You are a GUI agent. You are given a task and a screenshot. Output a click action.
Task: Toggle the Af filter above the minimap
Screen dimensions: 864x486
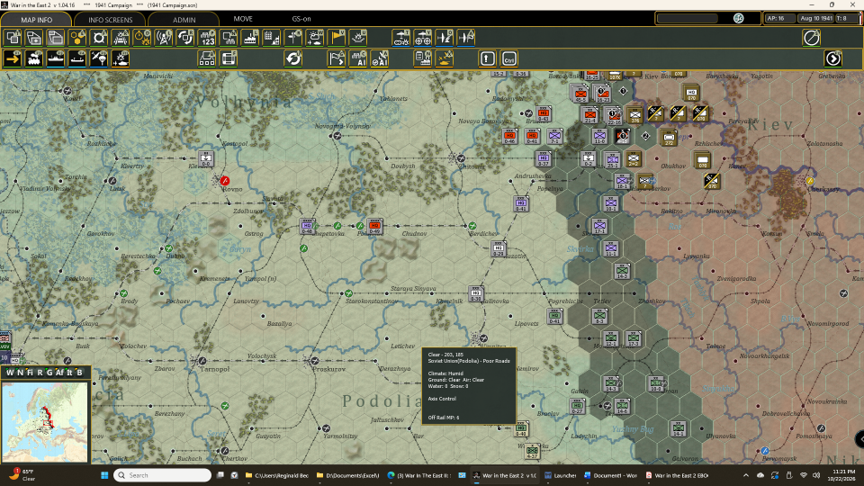coord(60,372)
